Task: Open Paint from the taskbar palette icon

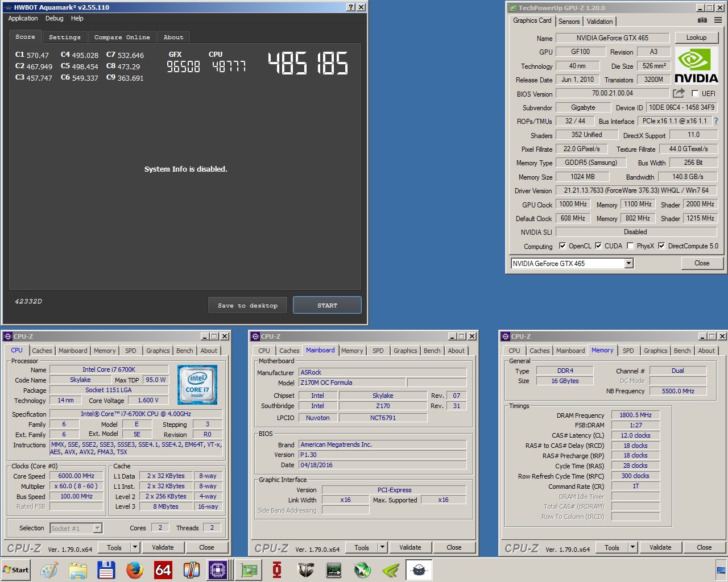Action: 49,570
